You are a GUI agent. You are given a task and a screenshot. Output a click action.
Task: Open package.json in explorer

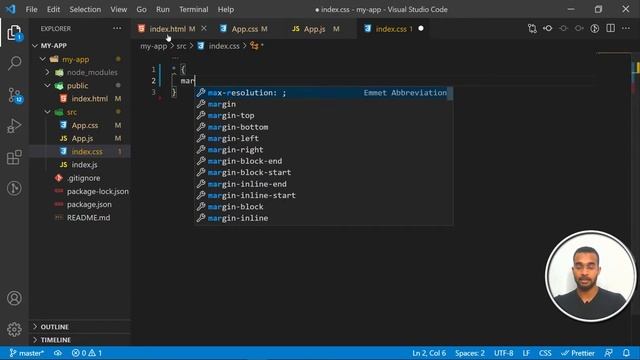(x=89, y=204)
